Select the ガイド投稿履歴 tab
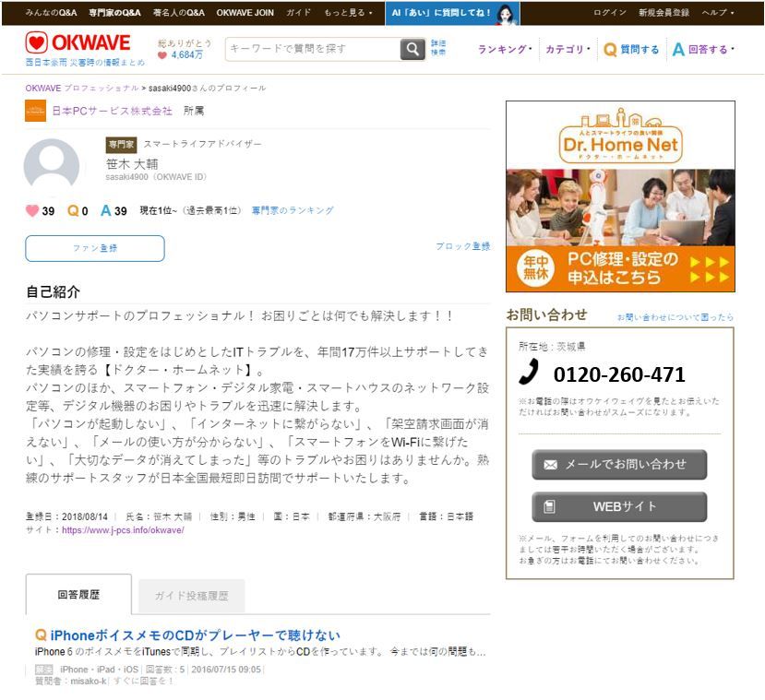Screen dimensions: 765x700 [x=191, y=596]
